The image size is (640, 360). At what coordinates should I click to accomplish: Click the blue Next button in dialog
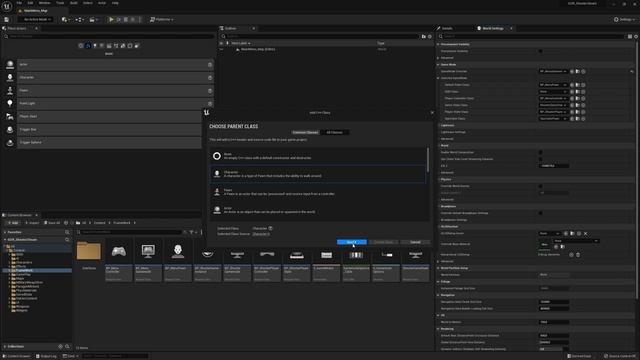click(x=351, y=242)
